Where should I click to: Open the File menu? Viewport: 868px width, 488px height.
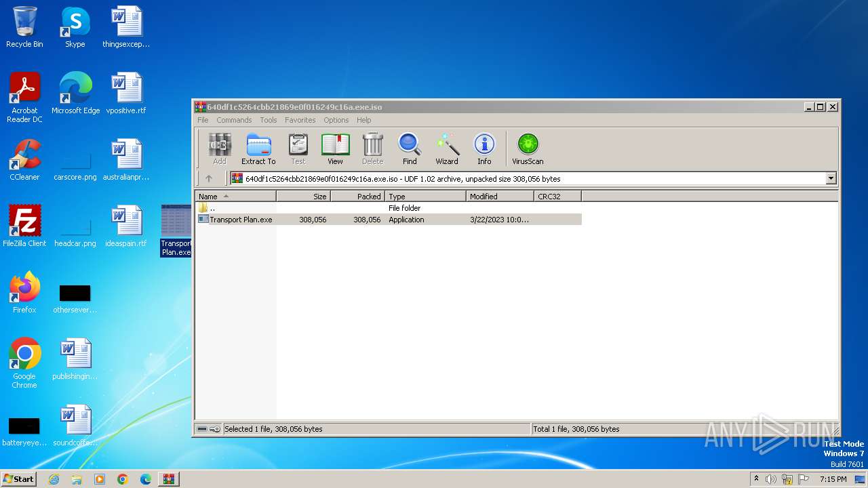pyautogui.click(x=203, y=120)
